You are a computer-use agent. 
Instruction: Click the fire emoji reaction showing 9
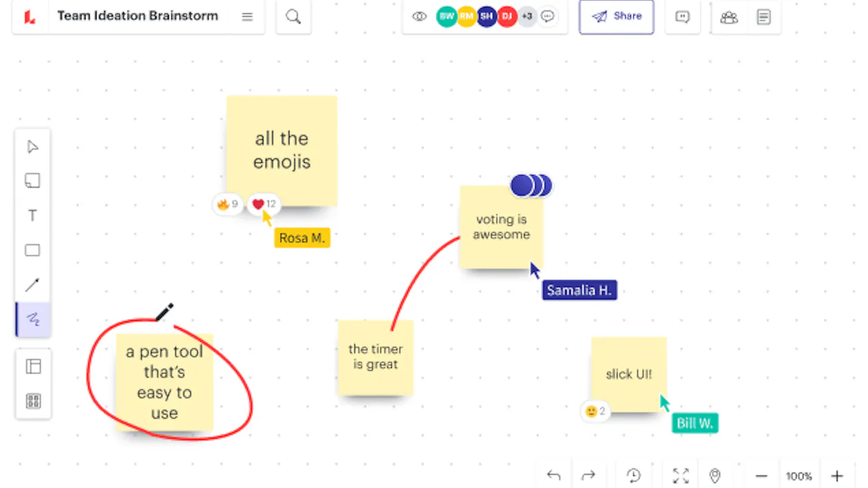pos(227,204)
